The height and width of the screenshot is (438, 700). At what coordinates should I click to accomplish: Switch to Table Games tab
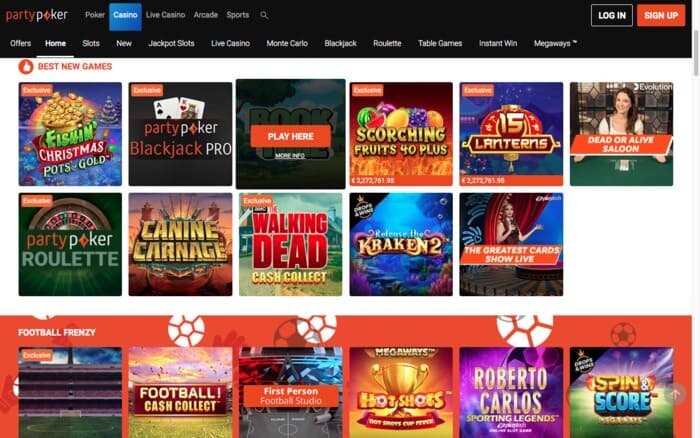click(440, 43)
